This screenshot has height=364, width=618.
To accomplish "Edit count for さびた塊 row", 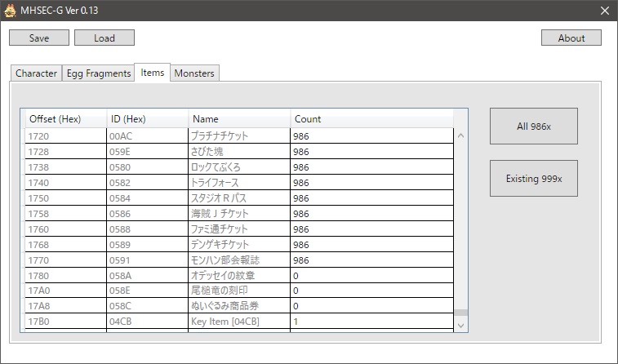I will pyautogui.click(x=371, y=151).
